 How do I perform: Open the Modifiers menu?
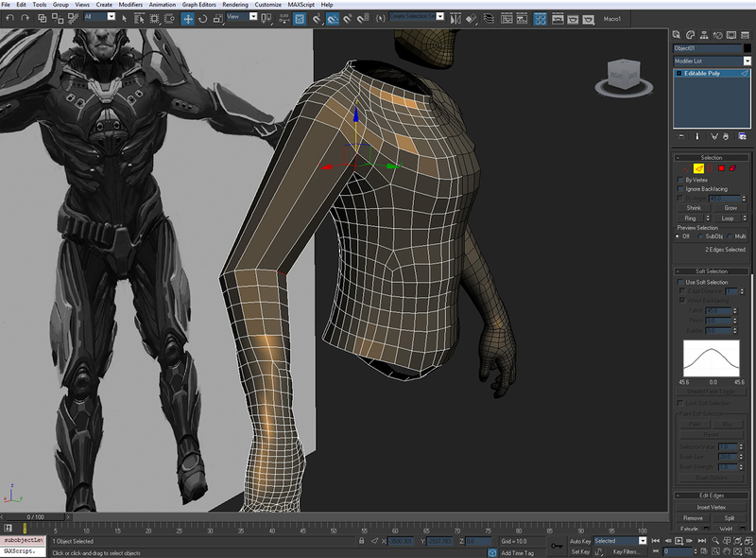coord(130,5)
